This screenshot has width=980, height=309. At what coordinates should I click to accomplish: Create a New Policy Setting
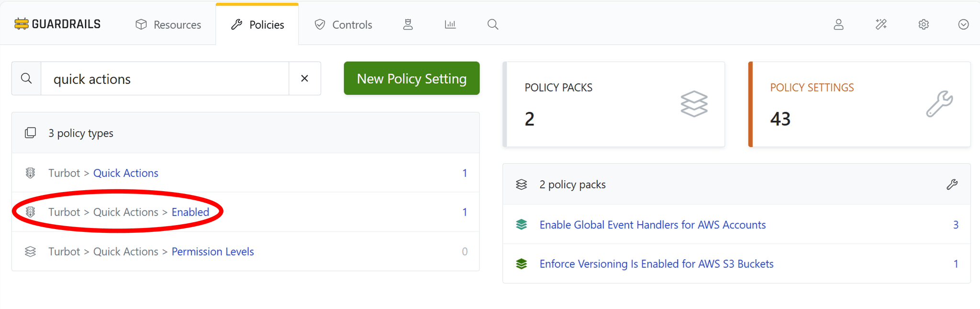pos(412,78)
